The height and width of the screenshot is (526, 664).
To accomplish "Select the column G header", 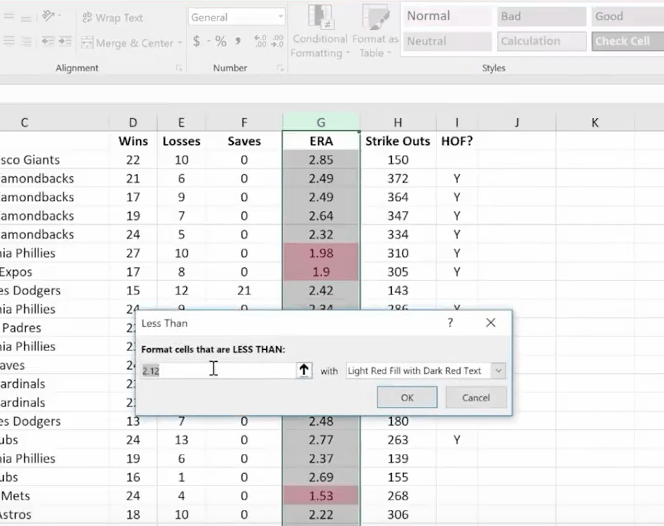I will [x=321, y=122].
